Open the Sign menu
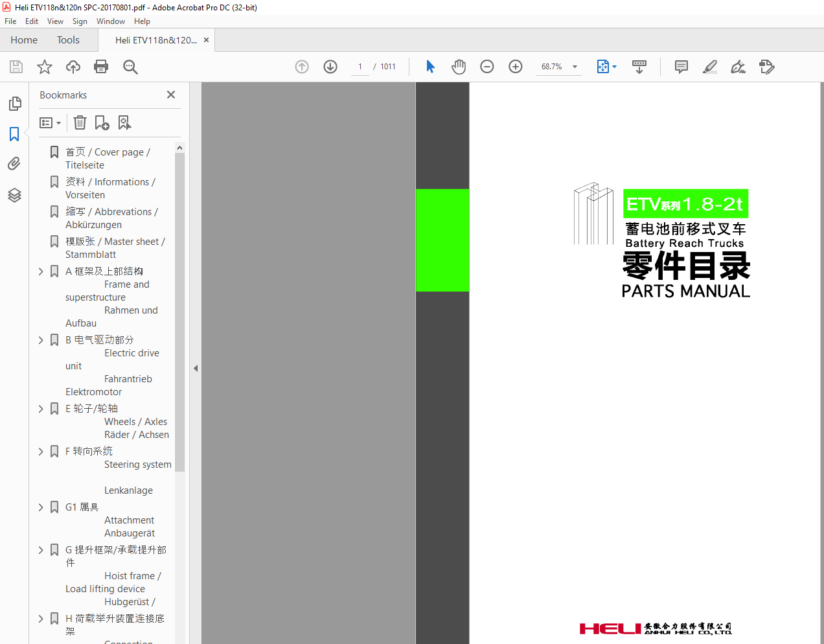 [x=80, y=21]
